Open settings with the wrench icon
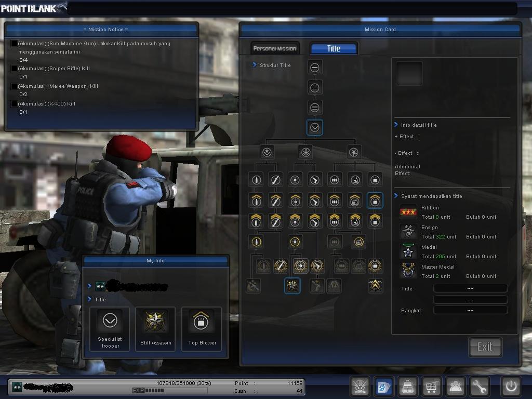This screenshot has width=532, height=399. (x=480, y=387)
